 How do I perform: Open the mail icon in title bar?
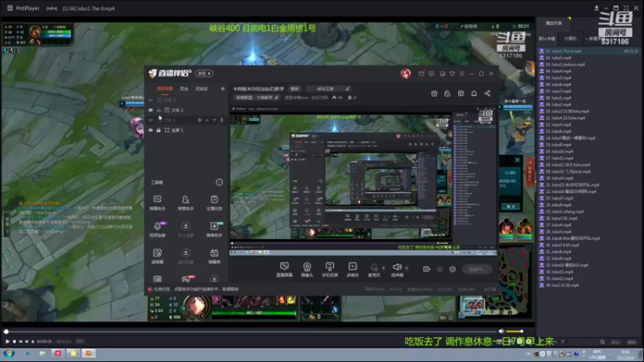click(x=421, y=73)
